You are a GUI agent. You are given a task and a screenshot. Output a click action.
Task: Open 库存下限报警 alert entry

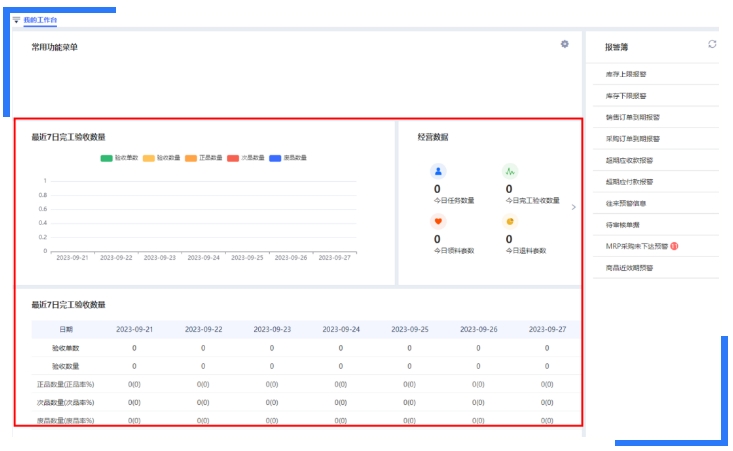pos(626,96)
